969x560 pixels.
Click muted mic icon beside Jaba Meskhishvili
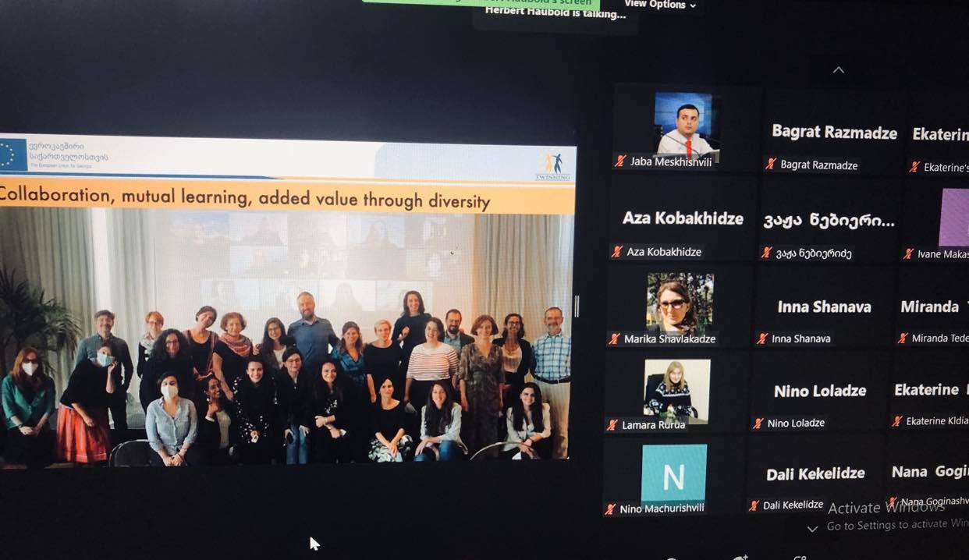[620, 161]
